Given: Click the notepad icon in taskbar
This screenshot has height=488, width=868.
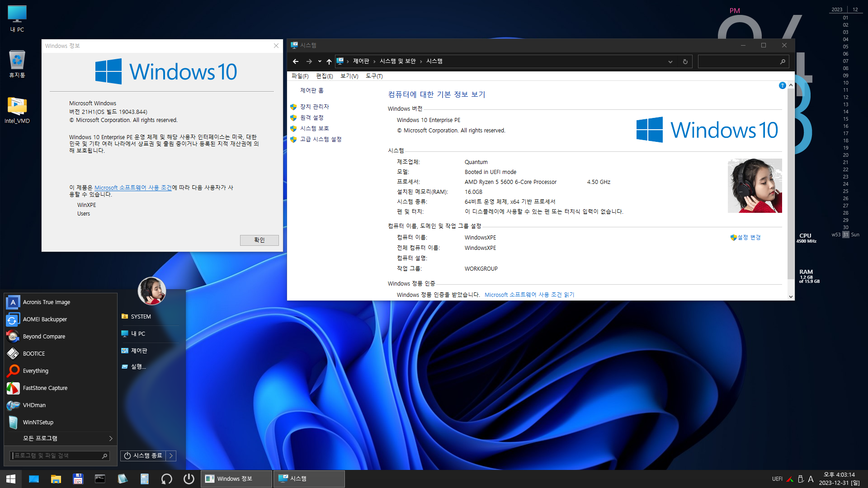Looking at the screenshot, I should coord(123,479).
